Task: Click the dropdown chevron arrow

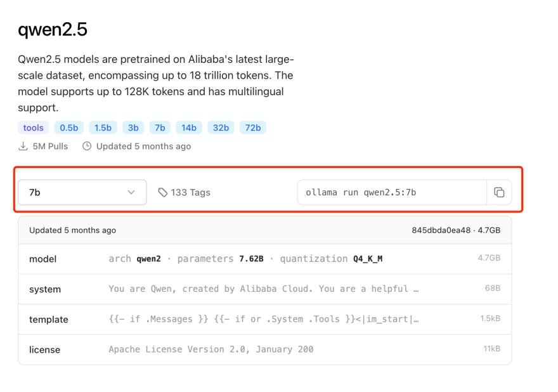Action: (131, 192)
